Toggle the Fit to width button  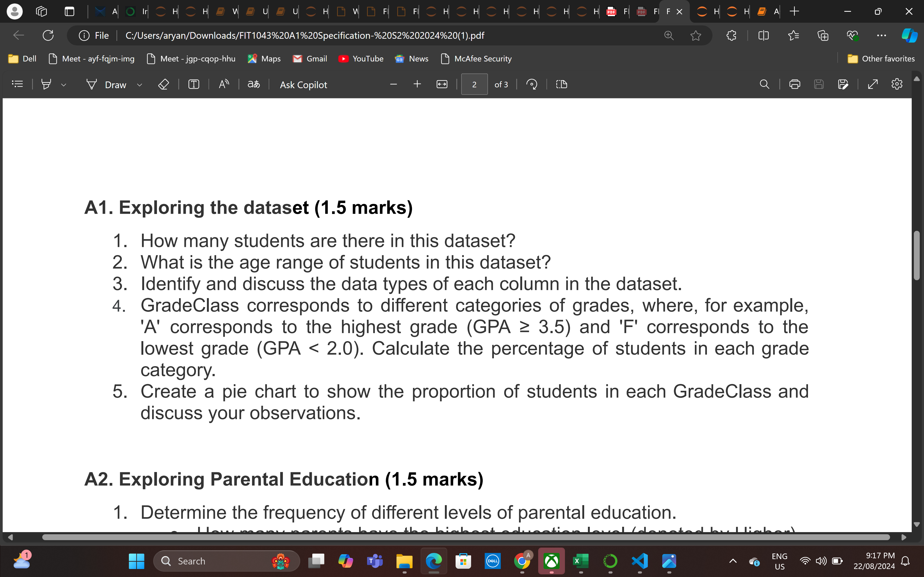[x=442, y=84]
